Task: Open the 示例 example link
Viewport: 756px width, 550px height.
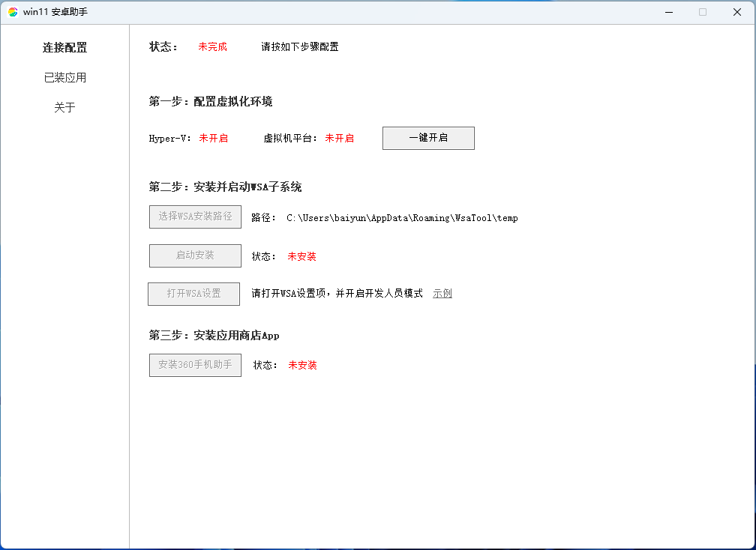Action: click(442, 294)
